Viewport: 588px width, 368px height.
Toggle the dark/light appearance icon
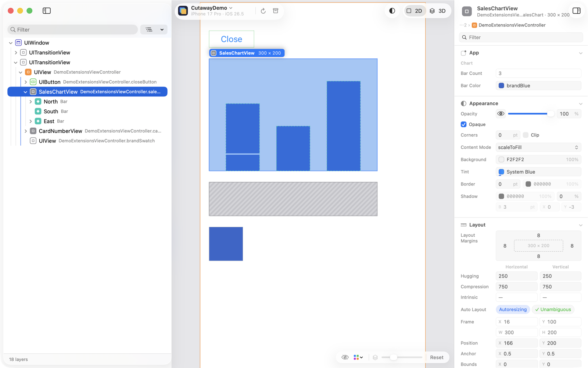(x=392, y=11)
